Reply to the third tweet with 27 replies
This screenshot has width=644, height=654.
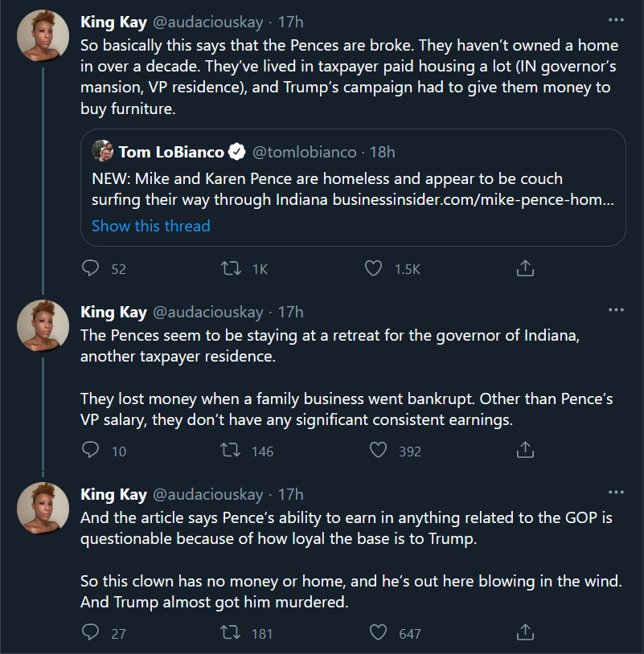pyautogui.click(x=91, y=633)
